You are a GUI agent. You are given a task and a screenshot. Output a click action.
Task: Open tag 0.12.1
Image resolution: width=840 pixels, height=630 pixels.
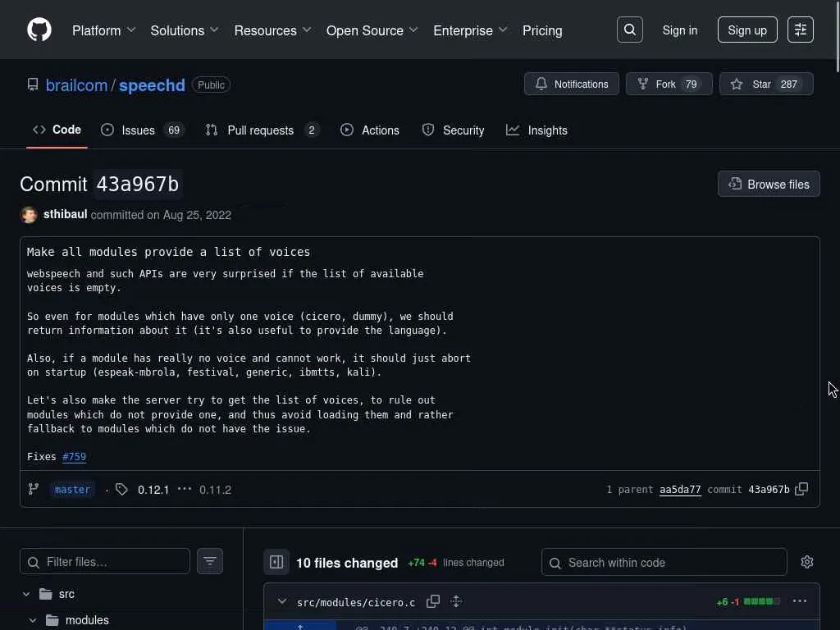[x=153, y=490]
